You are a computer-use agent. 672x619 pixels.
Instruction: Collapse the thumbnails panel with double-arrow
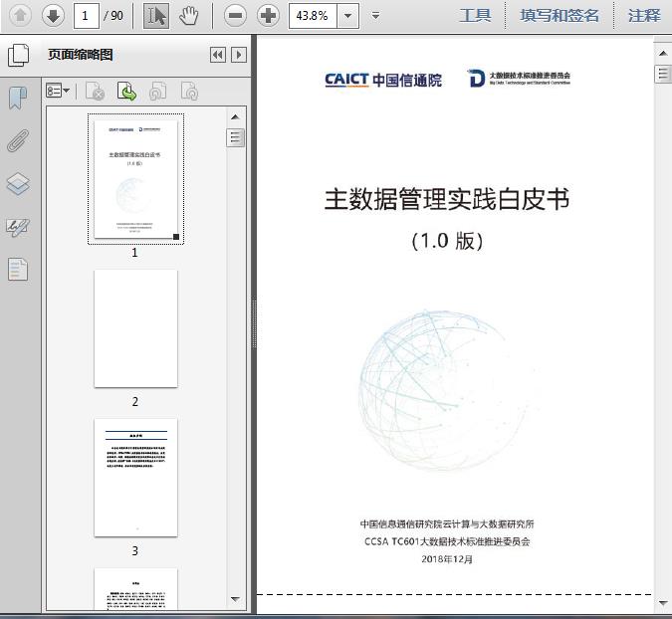point(218,55)
